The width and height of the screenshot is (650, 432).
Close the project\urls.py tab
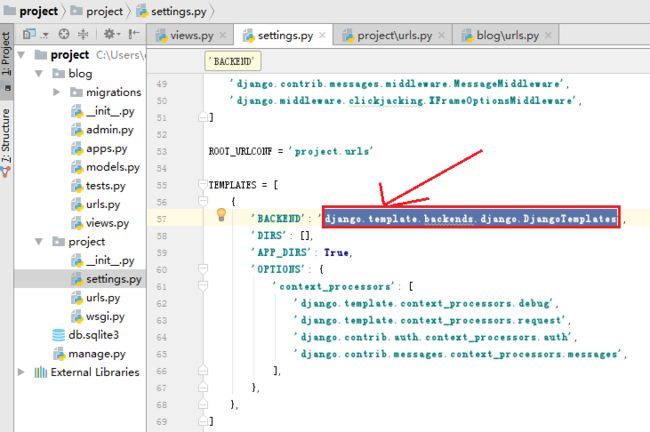pos(441,35)
